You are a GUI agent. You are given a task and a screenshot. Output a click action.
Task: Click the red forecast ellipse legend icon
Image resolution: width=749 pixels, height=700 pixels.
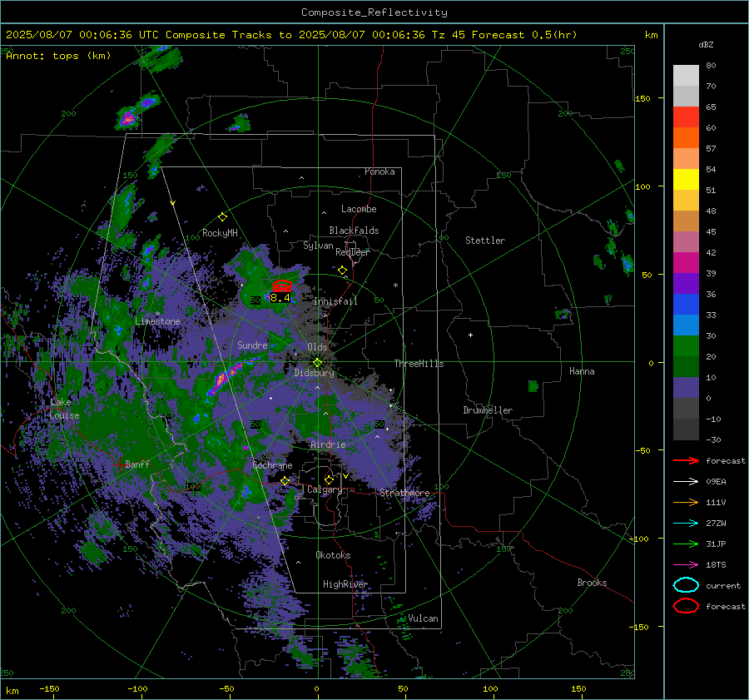click(686, 606)
